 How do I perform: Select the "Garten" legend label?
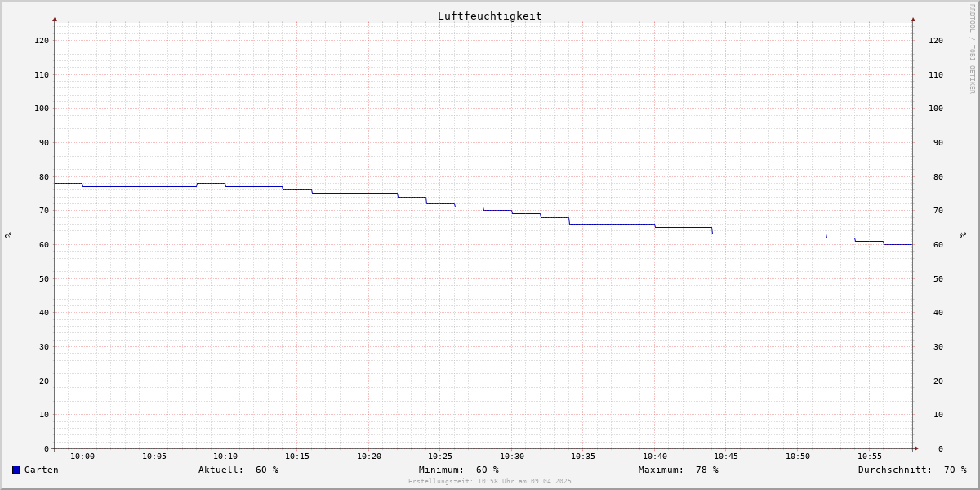(42, 470)
